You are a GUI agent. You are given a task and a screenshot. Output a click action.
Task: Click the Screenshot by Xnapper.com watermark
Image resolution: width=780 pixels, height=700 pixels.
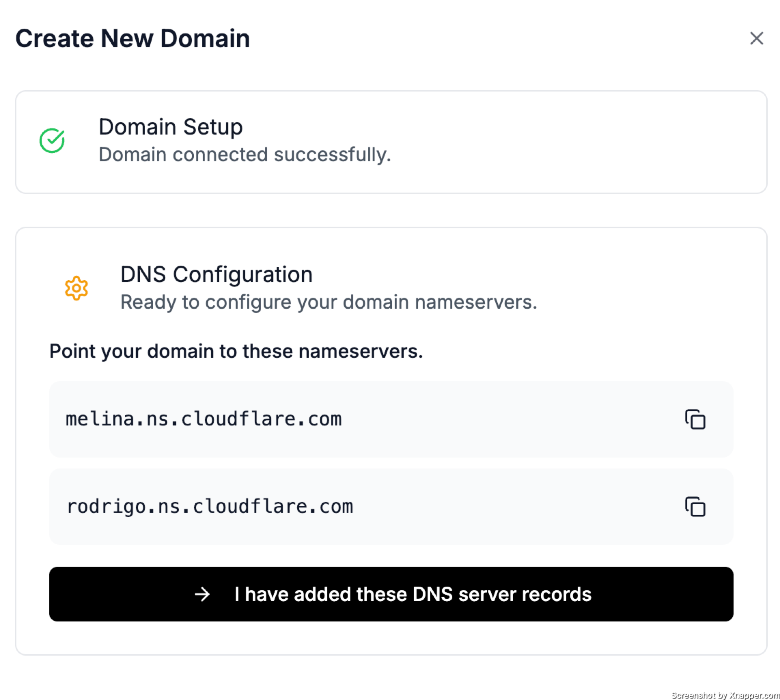(725, 695)
